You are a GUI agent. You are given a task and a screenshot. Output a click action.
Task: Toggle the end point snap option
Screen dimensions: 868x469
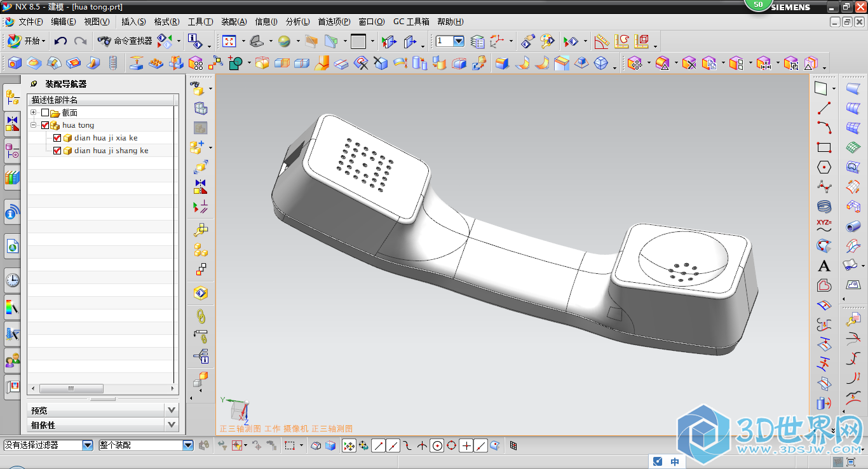click(379, 445)
